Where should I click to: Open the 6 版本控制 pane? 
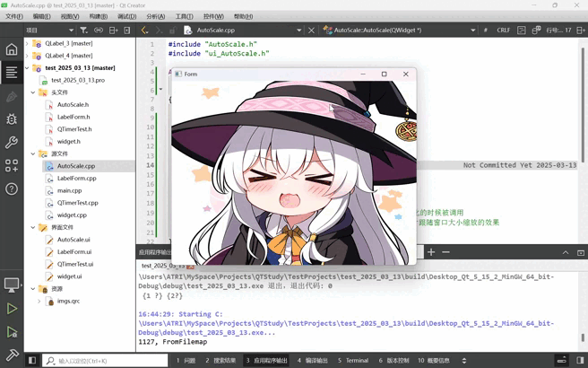[x=393, y=361]
